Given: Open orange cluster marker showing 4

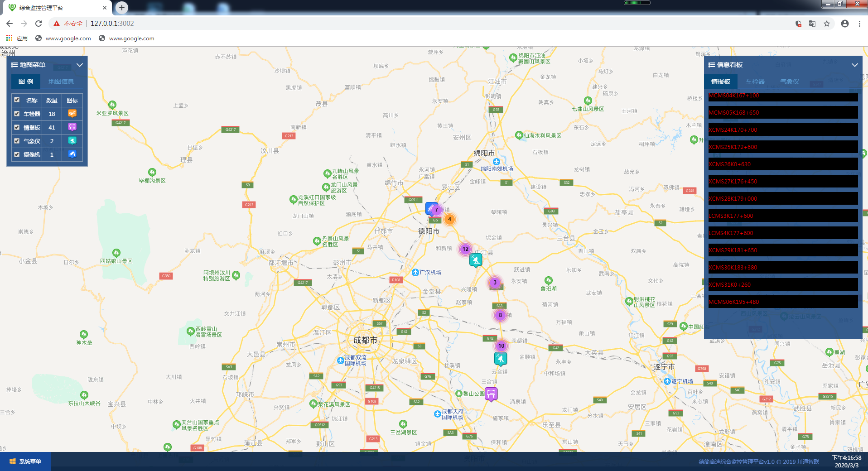Looking at the screenshot, I should tap(449, 219).
